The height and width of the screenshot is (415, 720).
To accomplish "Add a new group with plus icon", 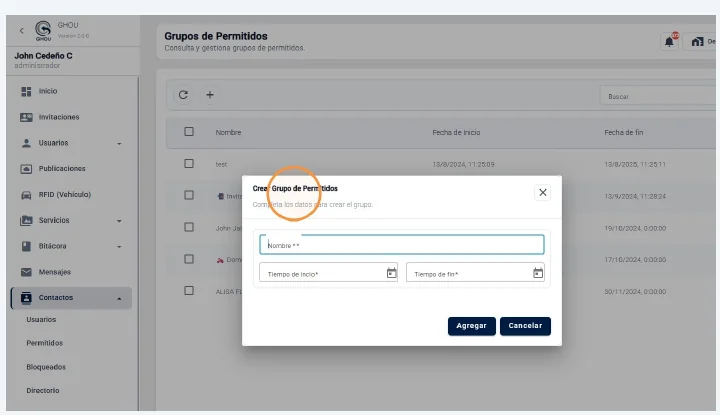I will [x=210, y=95].
